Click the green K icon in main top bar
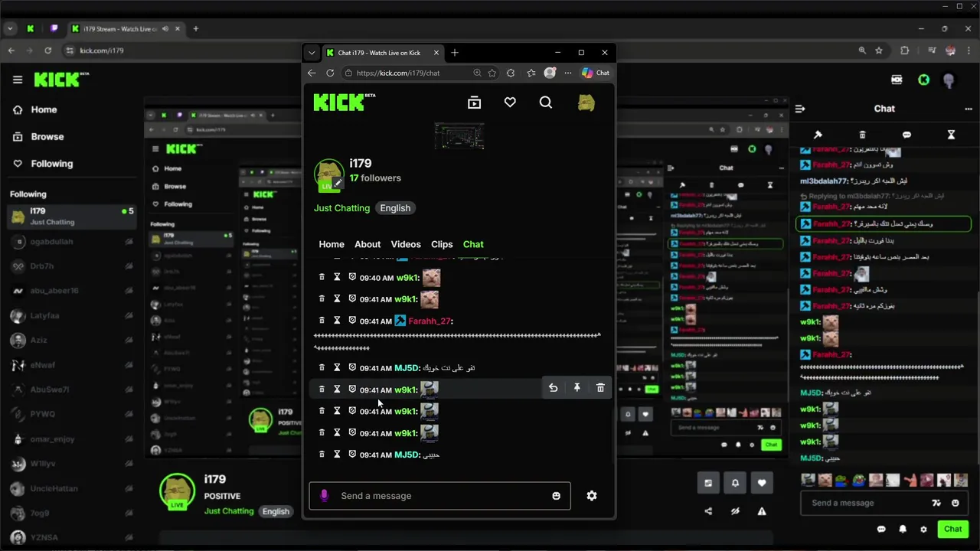This screenshot has height=551, width=980. click(924, 80)
